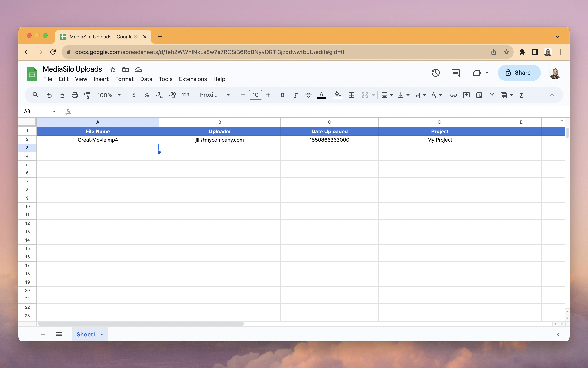This screenshot has width=588, height=368.
Task: Click the Share button
Action: tap(519, 73)
